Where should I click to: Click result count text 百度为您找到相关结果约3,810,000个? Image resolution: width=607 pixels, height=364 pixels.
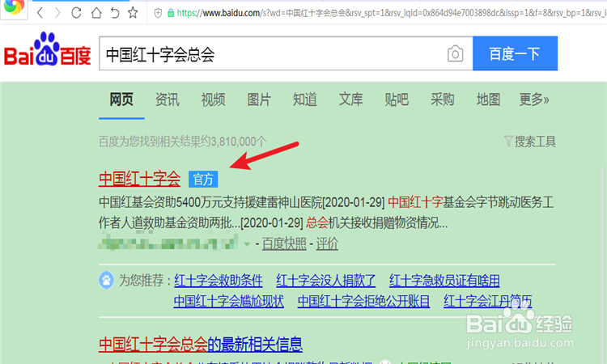[x=182, y=142]
